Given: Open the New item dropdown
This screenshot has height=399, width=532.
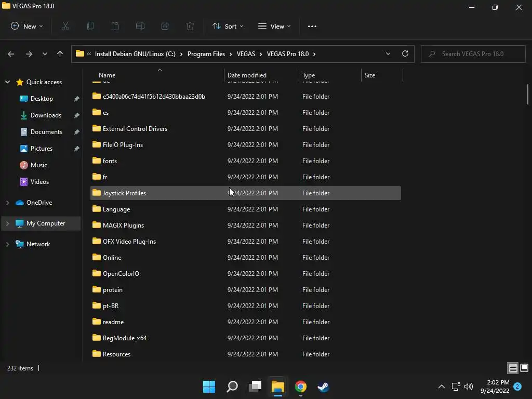Looking at the screenshot, I should click(x=27, y=26).
